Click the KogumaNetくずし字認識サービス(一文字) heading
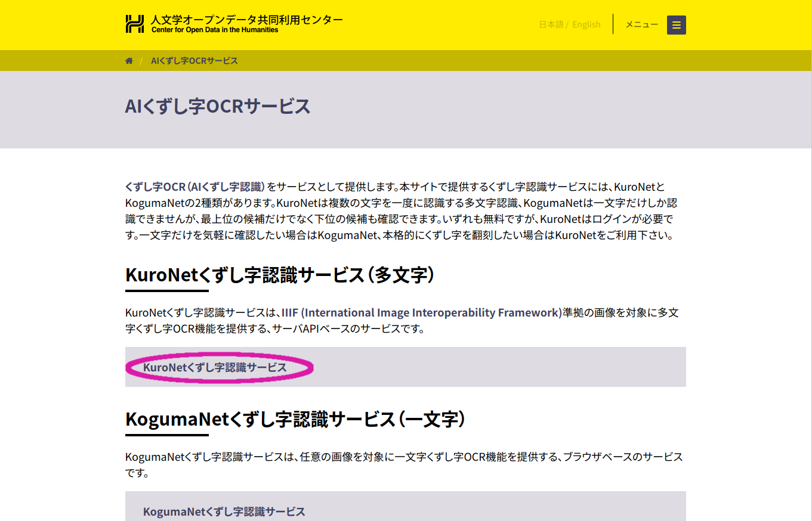The image size is (812, 521). (x=295, y=420)
